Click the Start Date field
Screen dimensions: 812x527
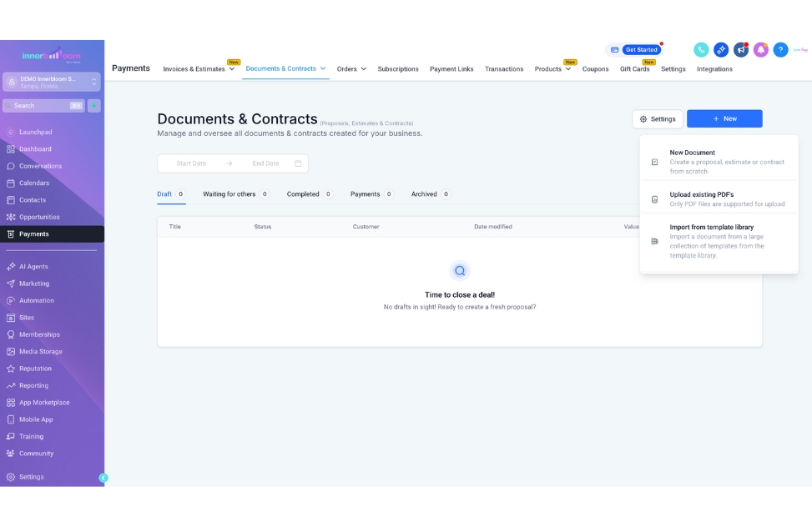click(191, 163)
